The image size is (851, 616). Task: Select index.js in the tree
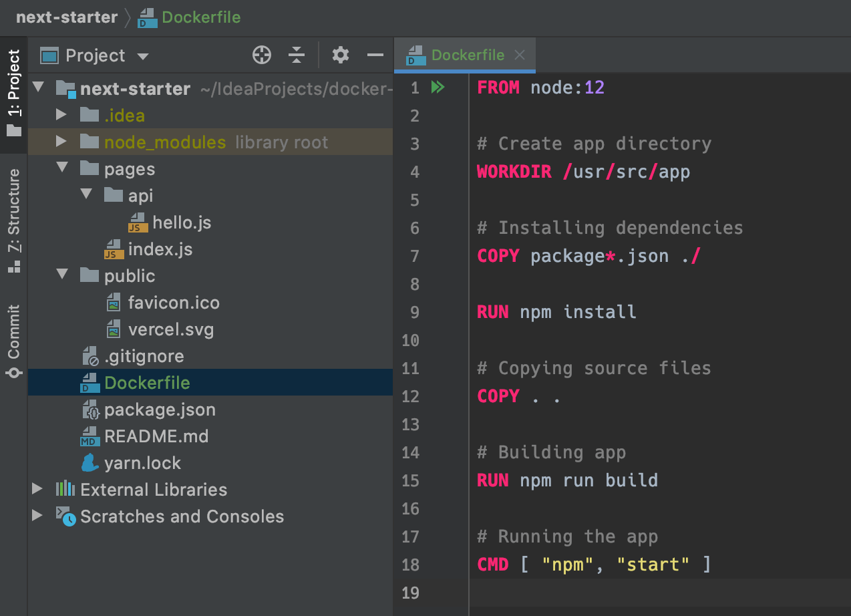point(160,249)
